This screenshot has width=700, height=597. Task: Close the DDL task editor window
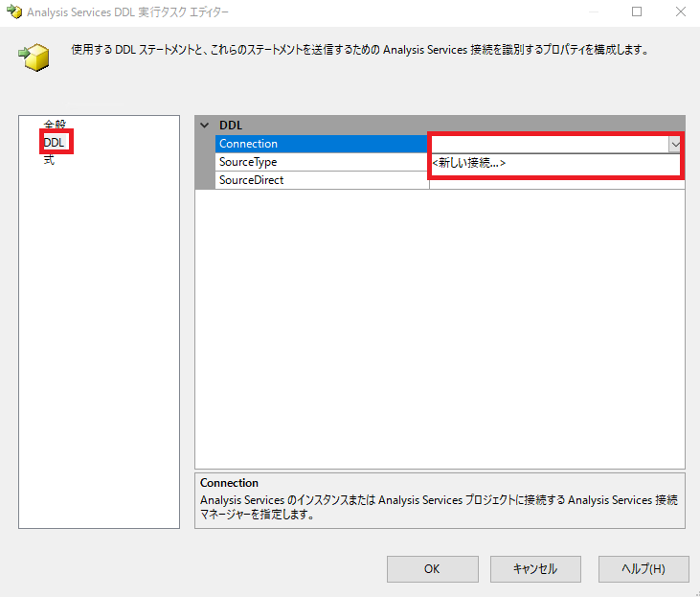[x=680, y=11]
